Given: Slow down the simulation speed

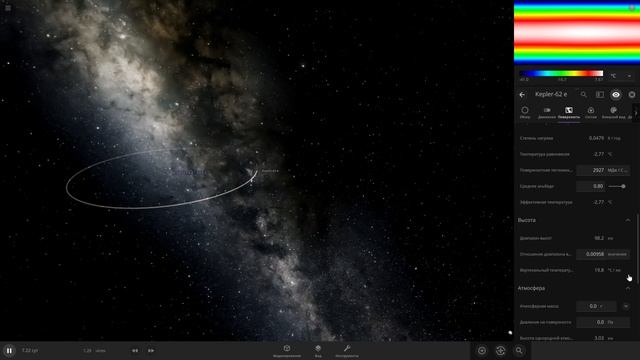Looking at the screenshot, I should click(x=135, y=351).
